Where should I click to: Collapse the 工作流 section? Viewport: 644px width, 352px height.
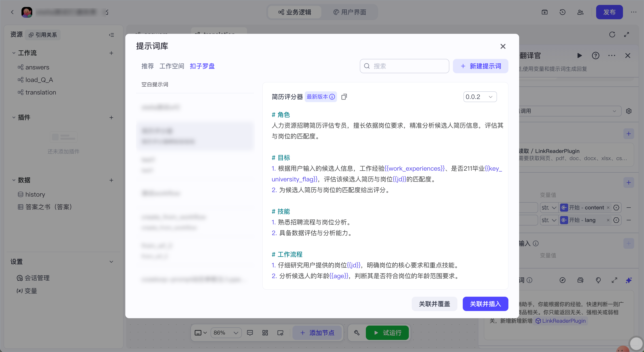(x=14, y=53)
